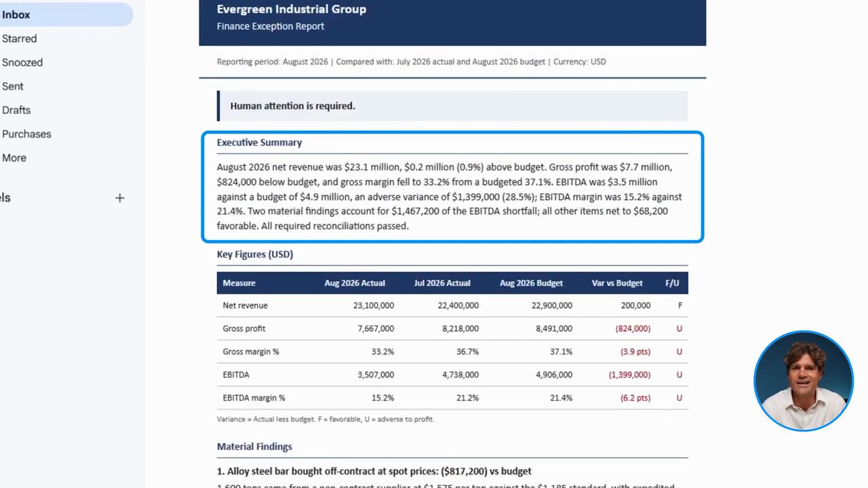The height and width of the screenshot is (488, 868).
Task: Click the presenter video thumbnail
Action: coord(804,381)
